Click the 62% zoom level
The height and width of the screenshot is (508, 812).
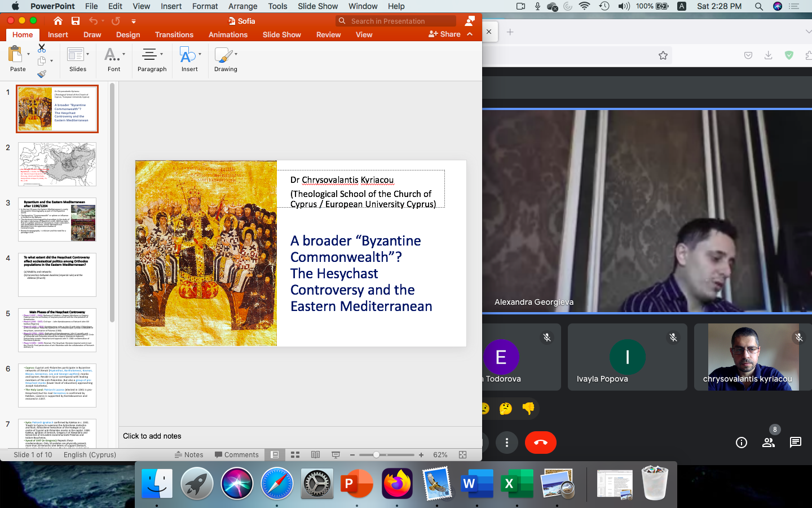440,454
